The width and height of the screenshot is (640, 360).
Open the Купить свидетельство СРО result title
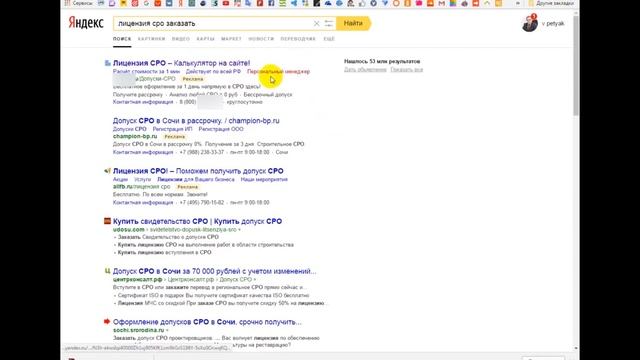197,221
